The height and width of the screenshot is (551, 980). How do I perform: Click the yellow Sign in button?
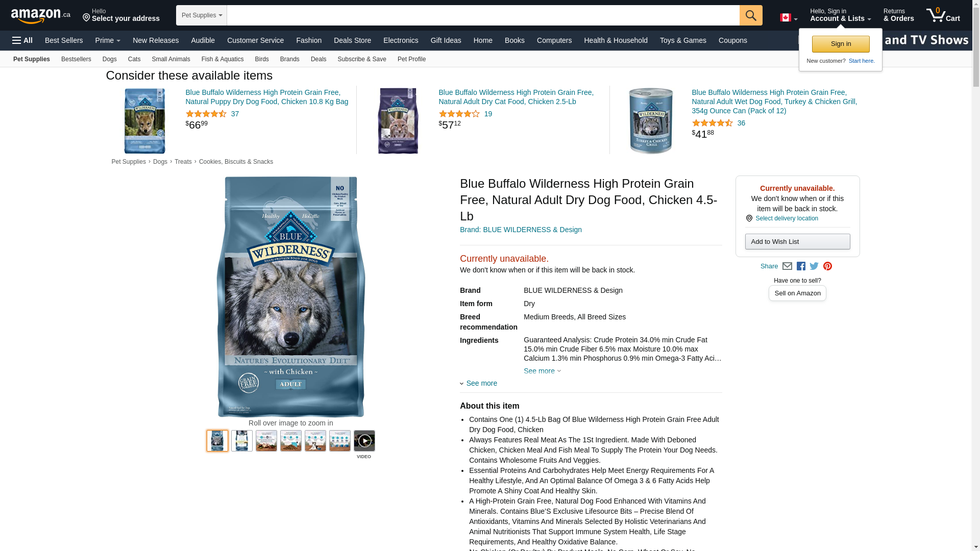(x=841, y=44)
